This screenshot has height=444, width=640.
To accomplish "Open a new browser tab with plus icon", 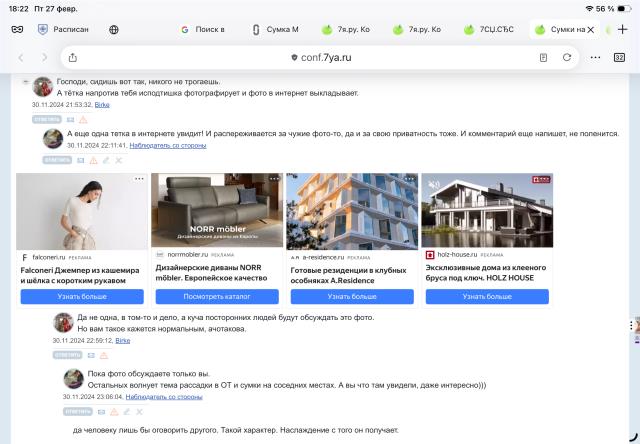I will pos(622,30).
